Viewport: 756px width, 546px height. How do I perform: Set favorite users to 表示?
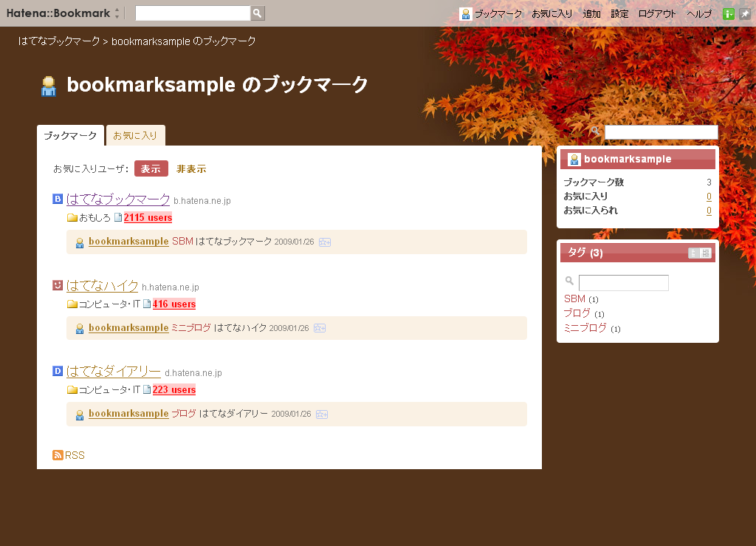click(x=151, y=168)
